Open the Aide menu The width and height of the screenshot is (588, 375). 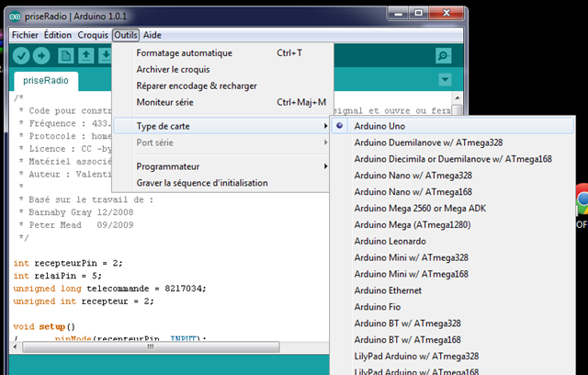[153, 35]
